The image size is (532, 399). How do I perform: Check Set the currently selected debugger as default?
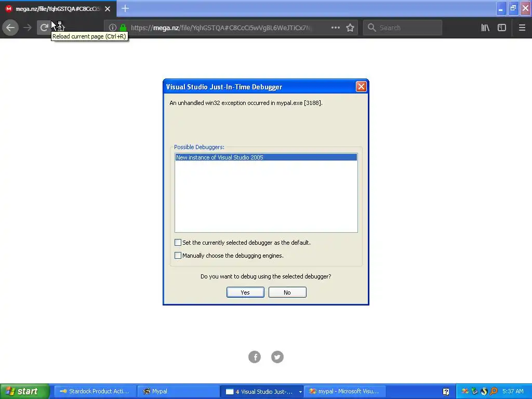click(x=178, y=242)
